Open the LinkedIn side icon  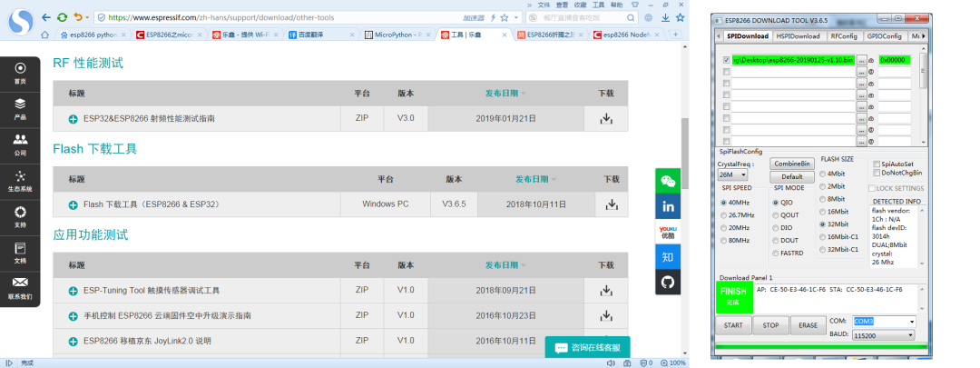668,206
